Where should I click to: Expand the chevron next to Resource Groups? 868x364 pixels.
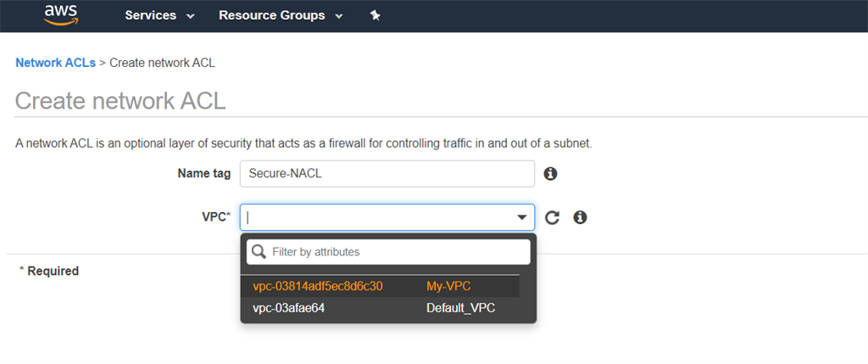coord(339,16)
